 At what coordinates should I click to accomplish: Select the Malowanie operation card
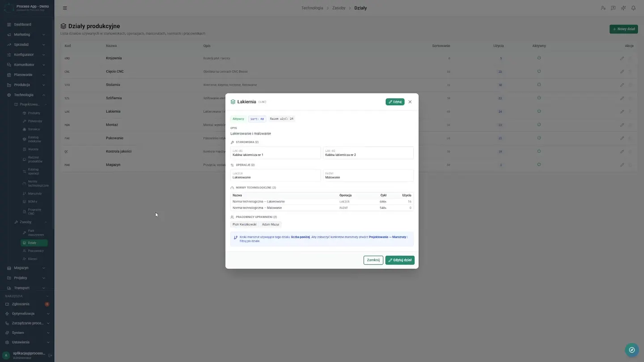tap(368, 176)
